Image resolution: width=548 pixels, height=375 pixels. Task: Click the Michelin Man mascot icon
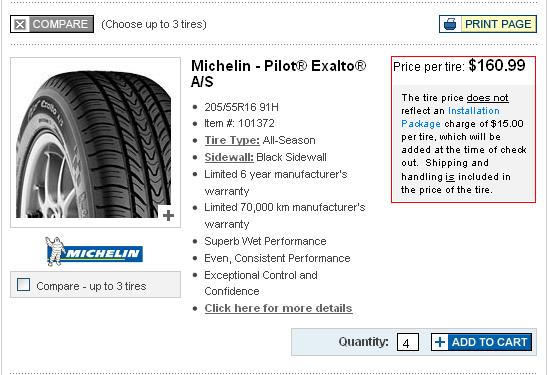pyautogui.click(x=55, y=251)
